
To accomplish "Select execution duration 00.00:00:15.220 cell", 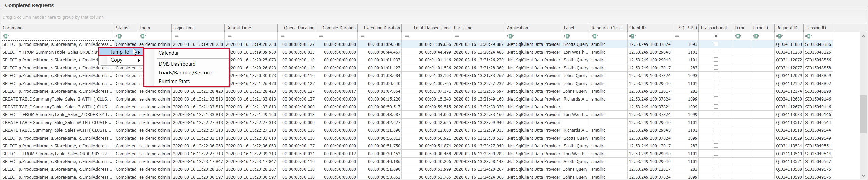I will point(379,99).
